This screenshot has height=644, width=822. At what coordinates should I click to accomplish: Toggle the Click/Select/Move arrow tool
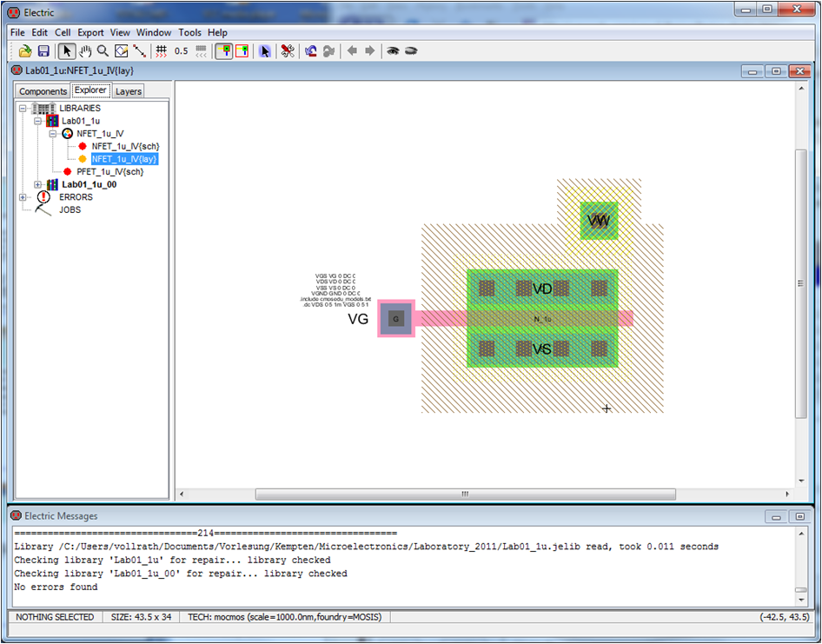pyautogui.click(x=67, y=51)
